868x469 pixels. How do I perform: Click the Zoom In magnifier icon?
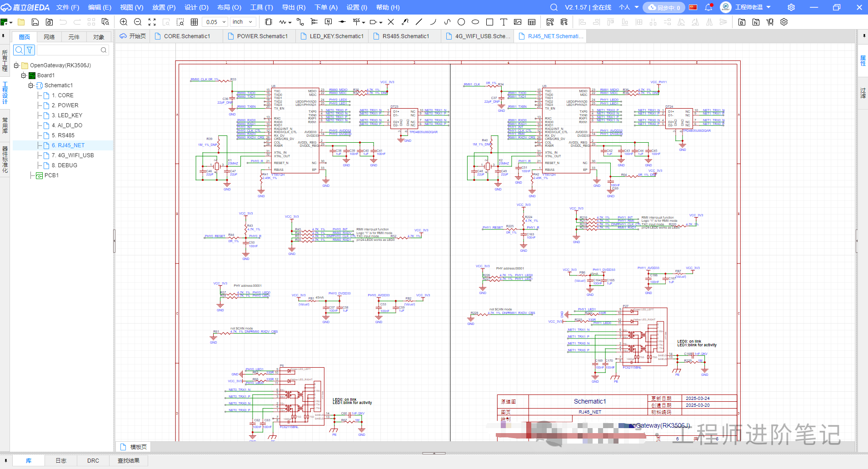point(124,22)
